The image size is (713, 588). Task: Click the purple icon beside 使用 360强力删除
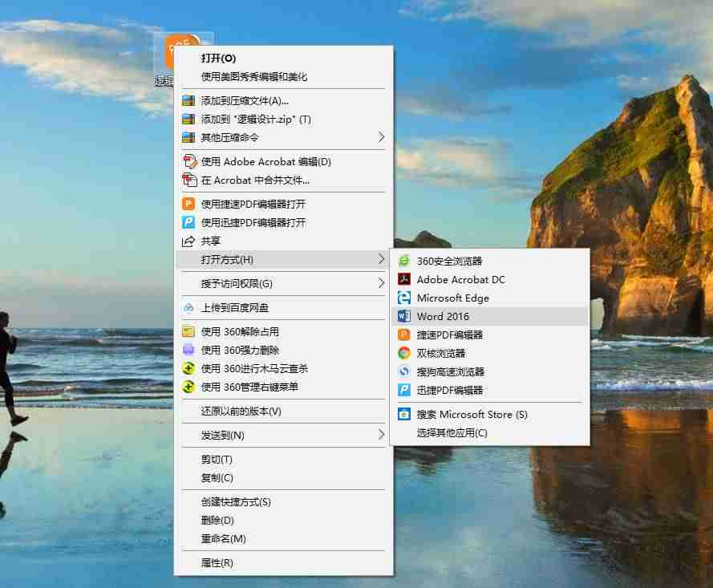[188, 350]
